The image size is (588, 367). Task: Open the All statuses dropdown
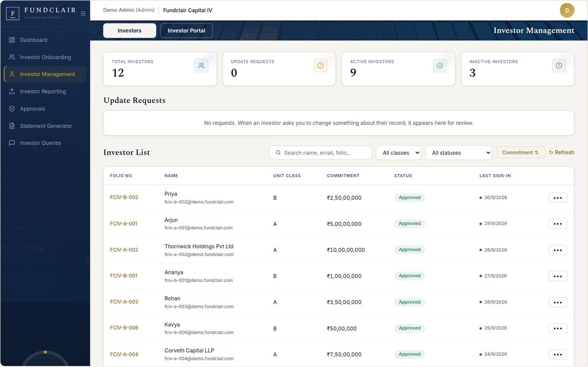pyautogui.click(x=458, y=153)
